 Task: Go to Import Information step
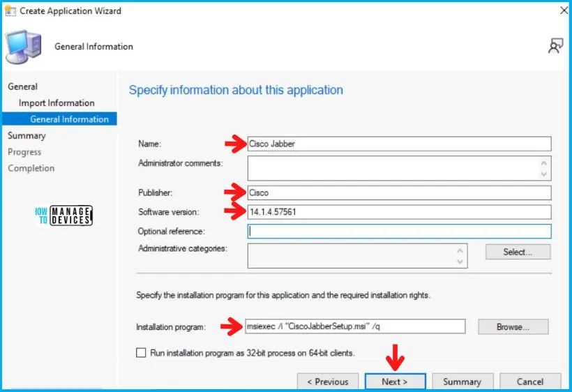click(57, 103)
